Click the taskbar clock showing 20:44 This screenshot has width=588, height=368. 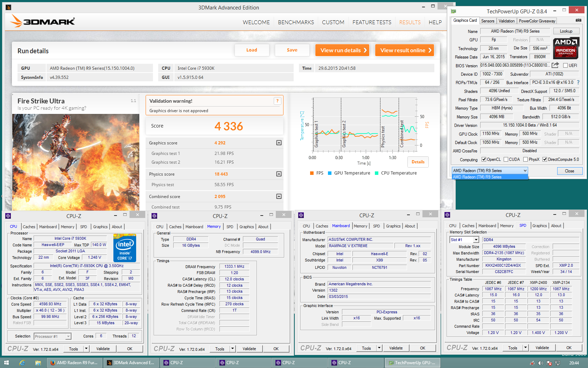tap(574, 363)
